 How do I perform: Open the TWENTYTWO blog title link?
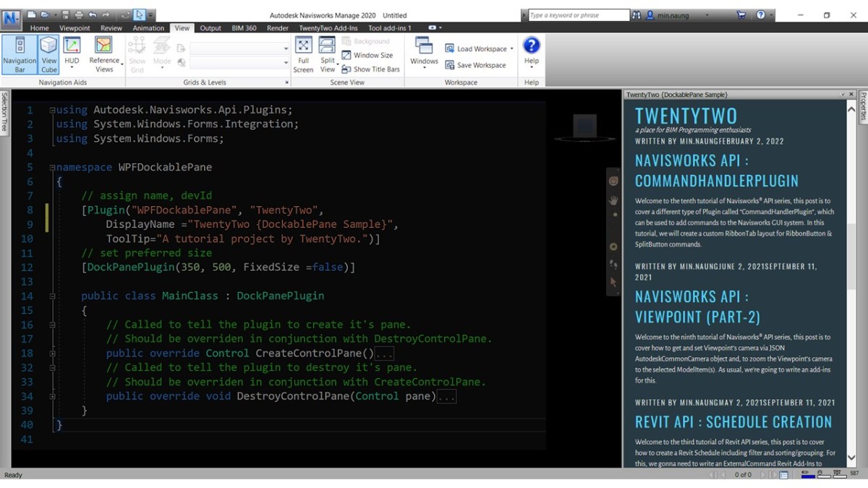686,116
